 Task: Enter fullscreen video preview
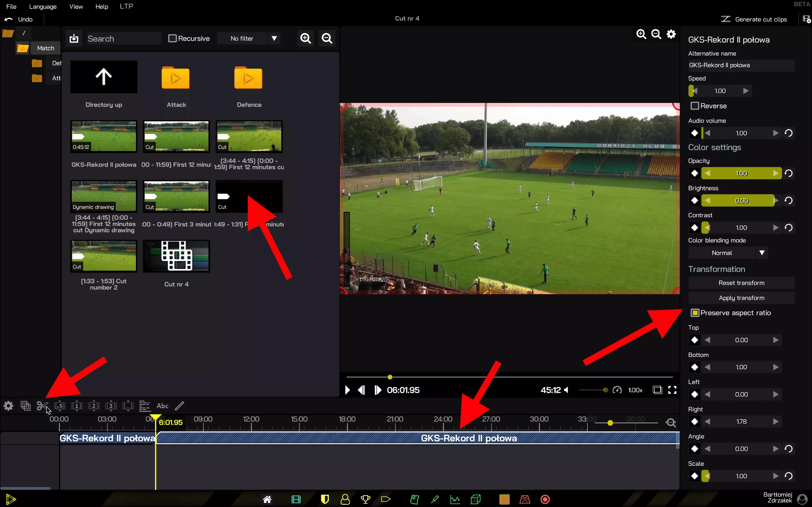coord(672,390)
